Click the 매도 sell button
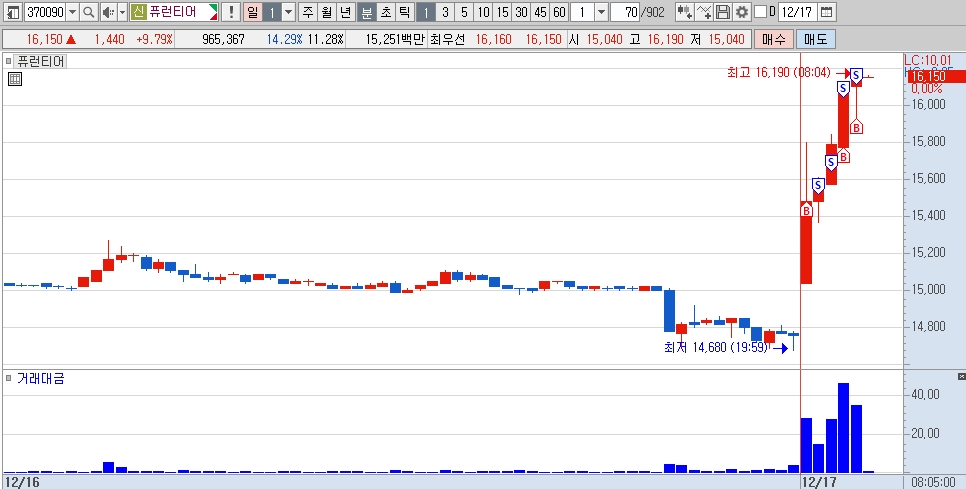966x489 pixels. [x=816, y=39]
